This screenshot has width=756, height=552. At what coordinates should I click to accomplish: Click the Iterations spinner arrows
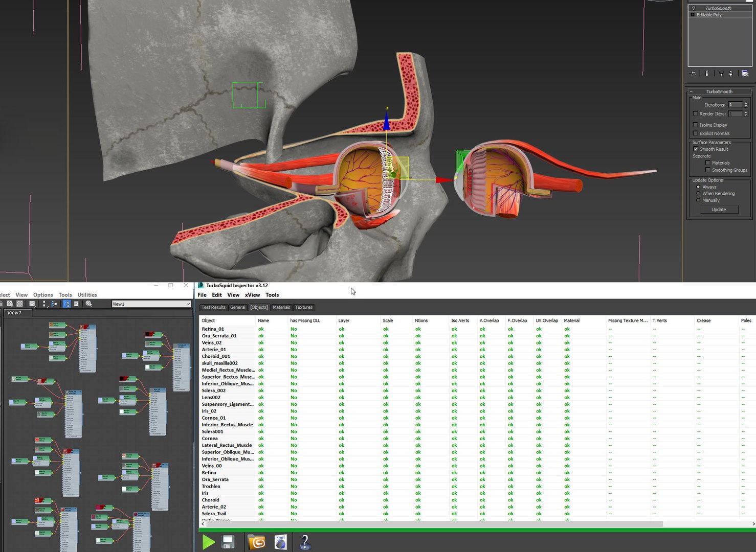click(746, 105)
